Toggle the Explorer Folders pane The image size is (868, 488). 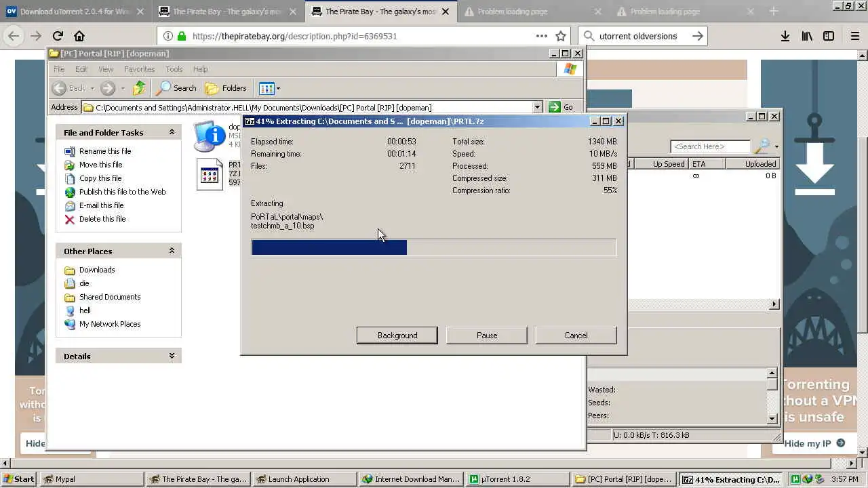click(226, 88)
